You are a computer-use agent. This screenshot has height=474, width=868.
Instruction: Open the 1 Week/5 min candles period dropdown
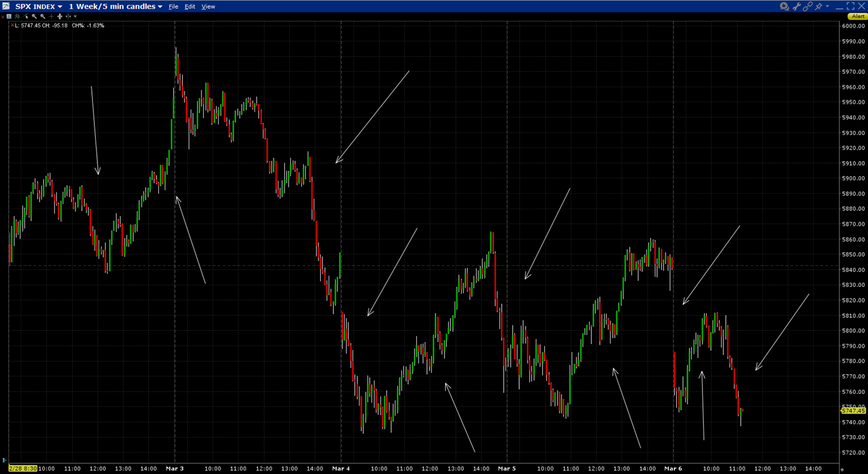point(116,7)
